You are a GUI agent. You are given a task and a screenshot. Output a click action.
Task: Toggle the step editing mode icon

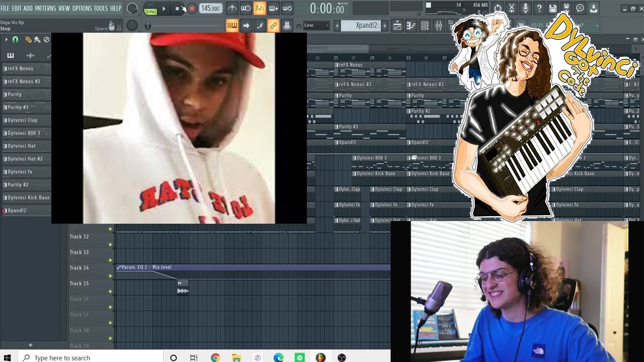[x=260, y=25]
